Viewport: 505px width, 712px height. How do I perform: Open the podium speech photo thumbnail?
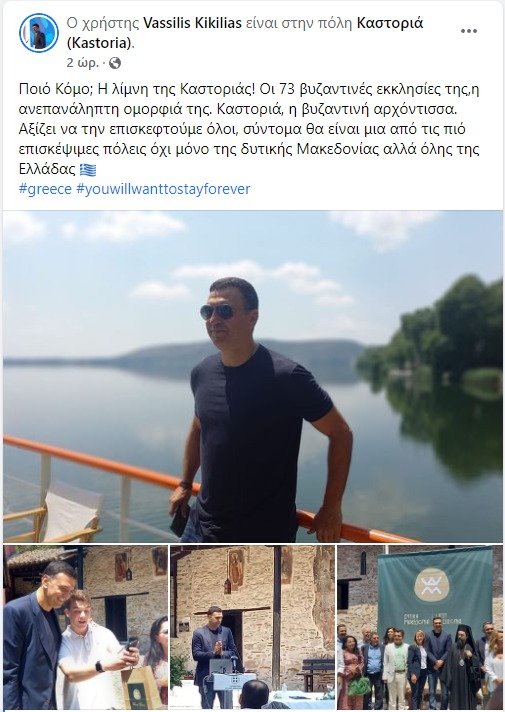click(x=252, y=627)
